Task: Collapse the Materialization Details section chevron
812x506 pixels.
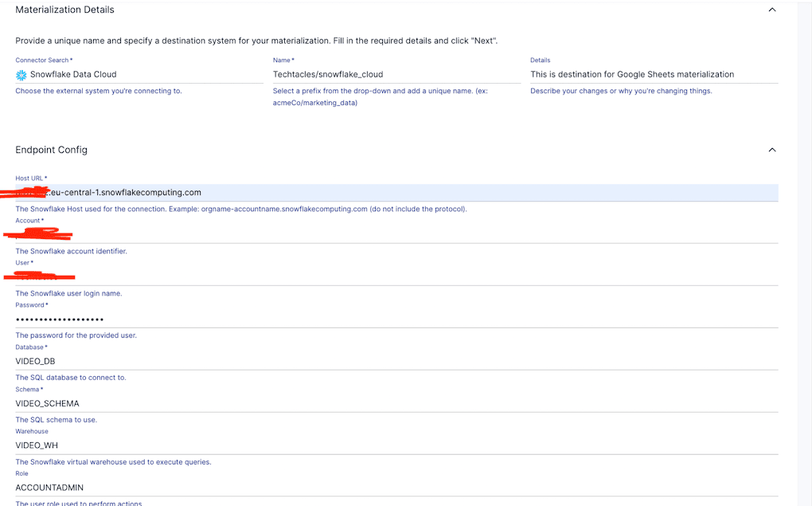Action: tap(771, 10)
